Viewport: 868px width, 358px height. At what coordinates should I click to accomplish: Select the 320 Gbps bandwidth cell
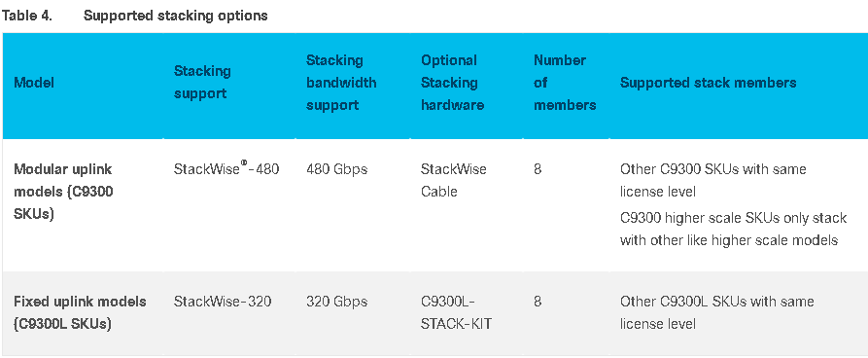(x=336, y=302)
